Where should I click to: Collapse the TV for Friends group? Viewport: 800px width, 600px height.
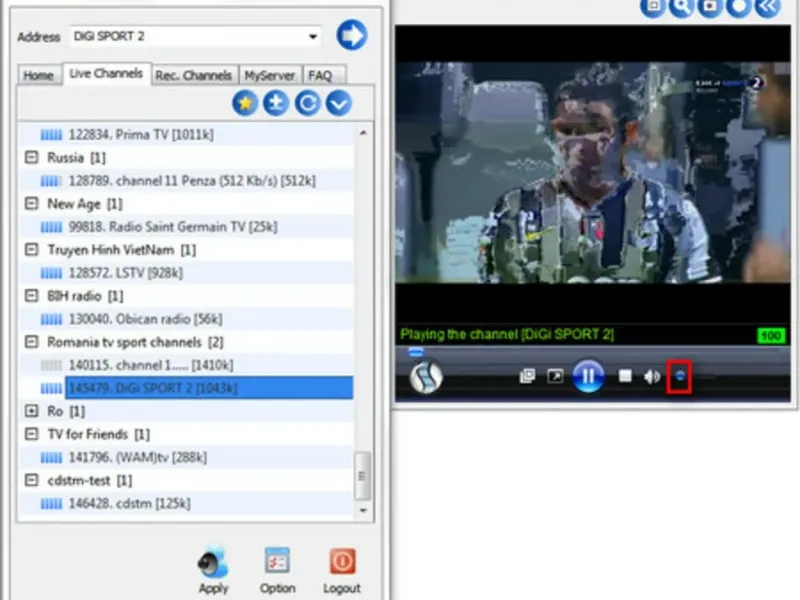click(x=32, y=434)
